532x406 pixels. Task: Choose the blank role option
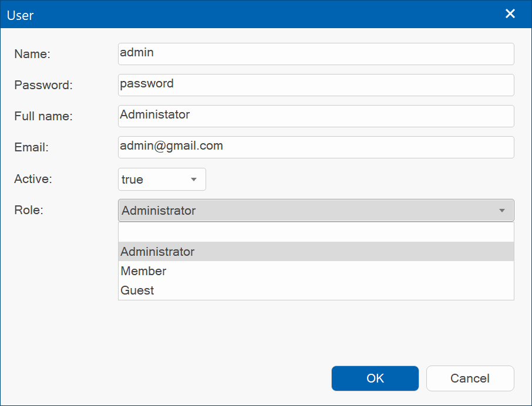click(316, 232)
